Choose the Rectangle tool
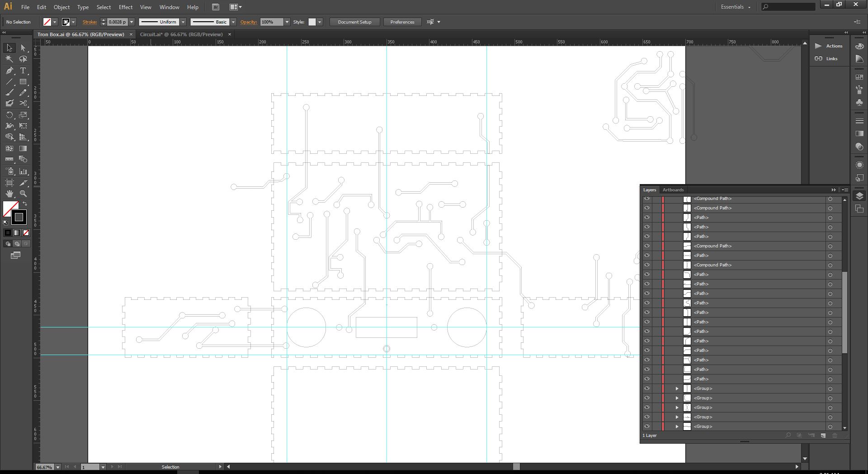This screenshot has height=474, width=868. click(x=23, y=82)
